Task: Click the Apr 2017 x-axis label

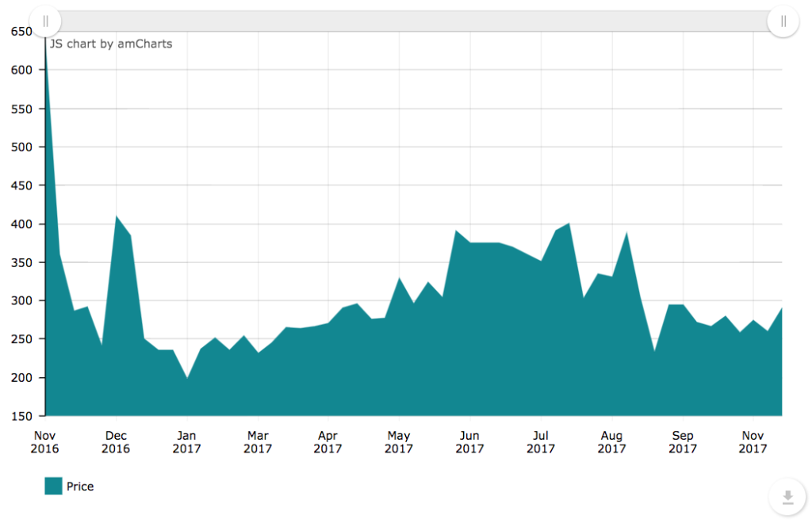Action: (327, 442)
